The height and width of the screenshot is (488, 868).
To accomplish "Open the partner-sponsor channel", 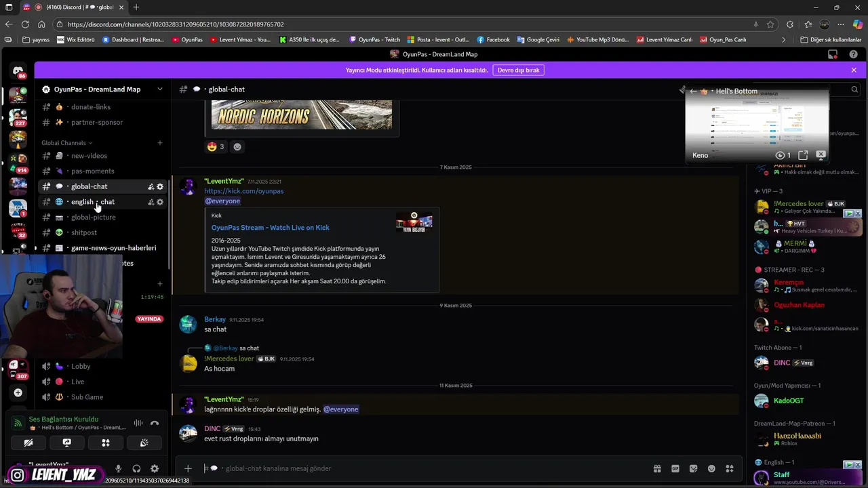I will 97,122.
